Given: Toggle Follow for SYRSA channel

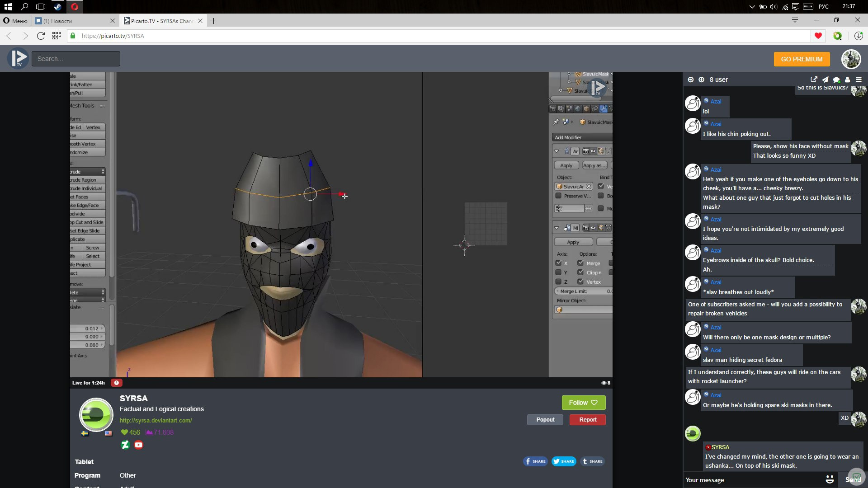Looking at the screenshot, I should (583, 403).
